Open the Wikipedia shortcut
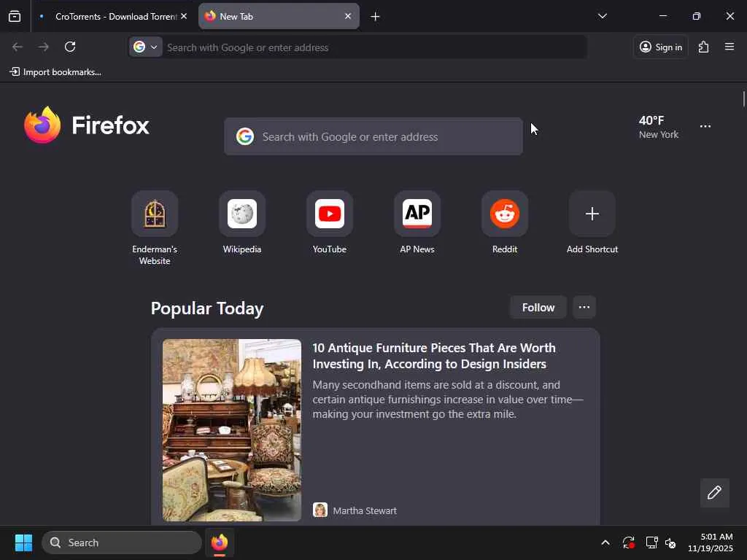Viewport: 747px width, 560px height. pyautogui.click(x=242, y=223)
